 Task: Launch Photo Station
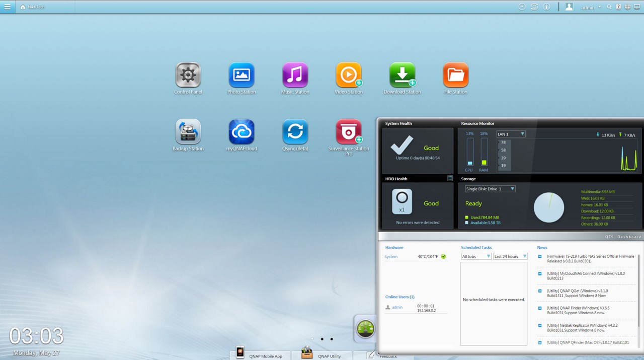242,75
